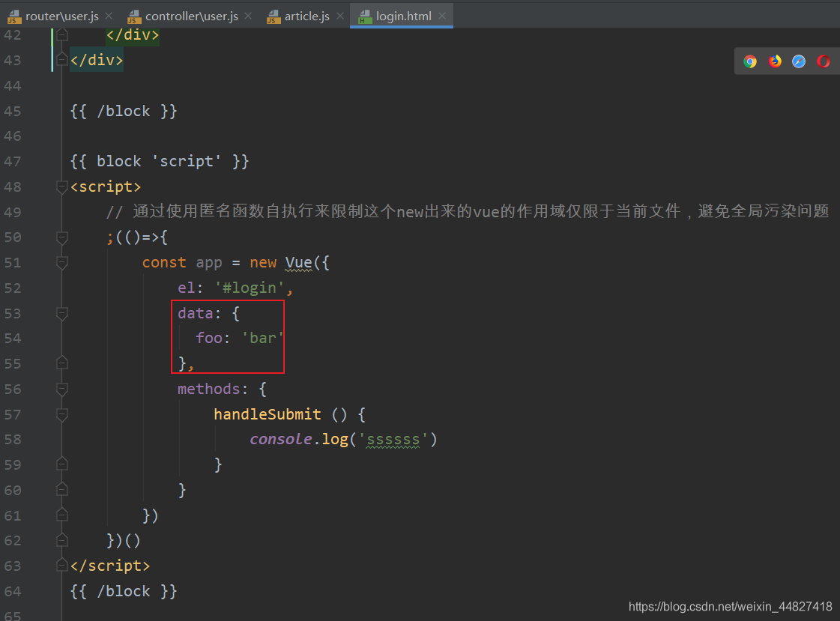Click the opening <script> tag

[x=106, y=187]
